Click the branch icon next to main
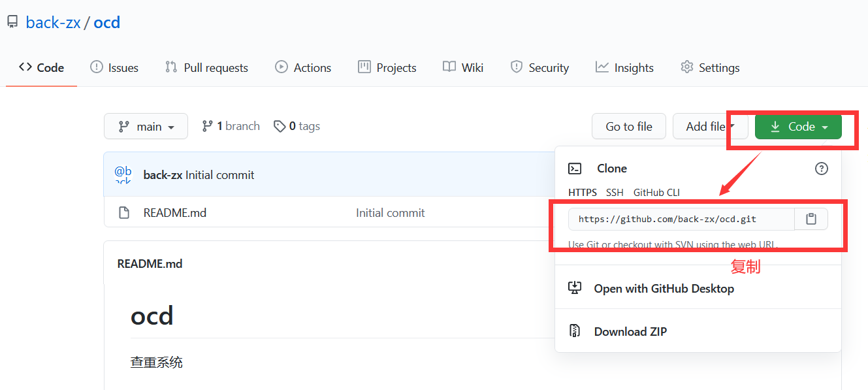The width and height of the screenshot is (868, 390). point(208,125)
